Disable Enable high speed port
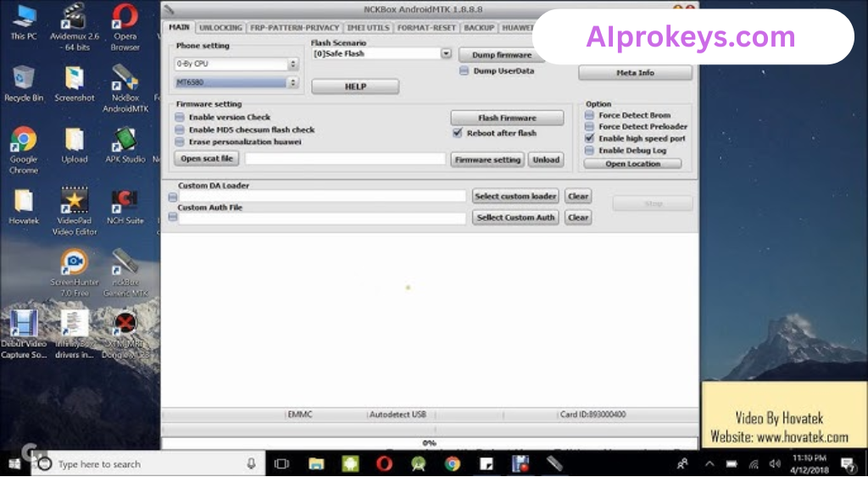The width and height of the screenshot is (868, 488). coord(590,138)
